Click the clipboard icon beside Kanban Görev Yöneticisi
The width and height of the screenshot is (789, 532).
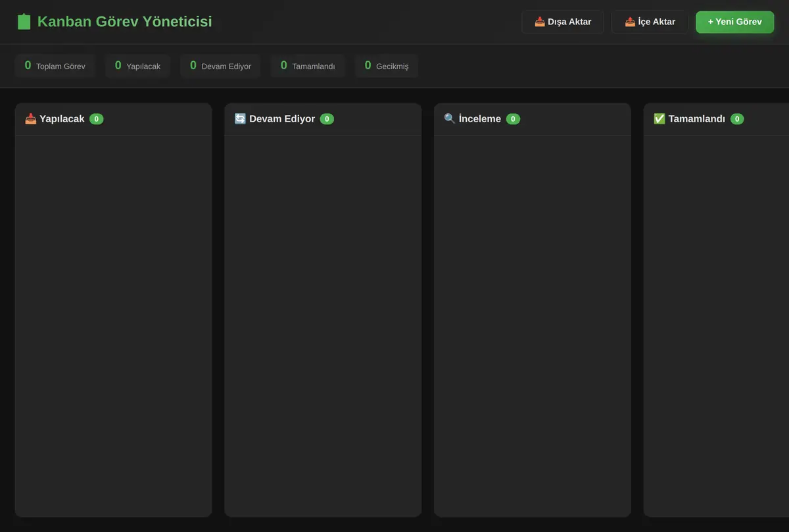[x=24, y=22]
